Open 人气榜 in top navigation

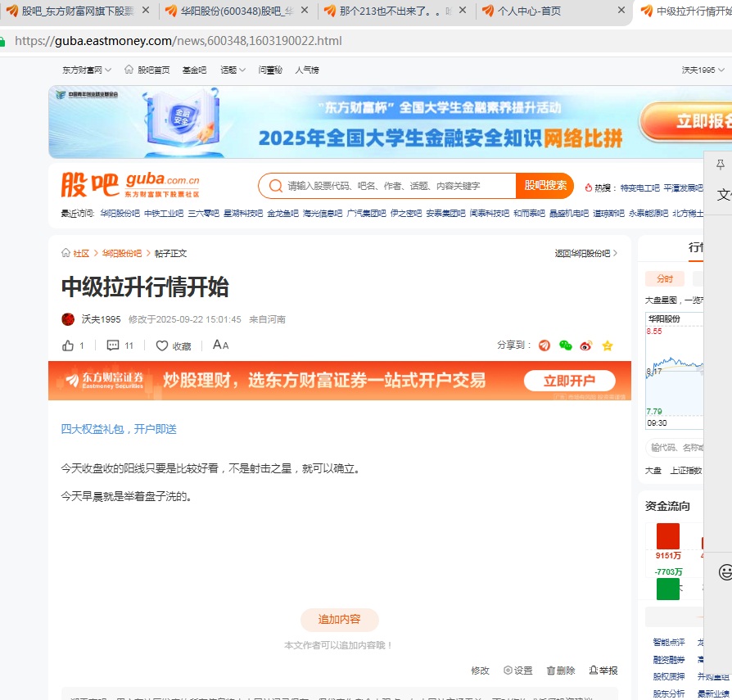(x=307, y=70)
